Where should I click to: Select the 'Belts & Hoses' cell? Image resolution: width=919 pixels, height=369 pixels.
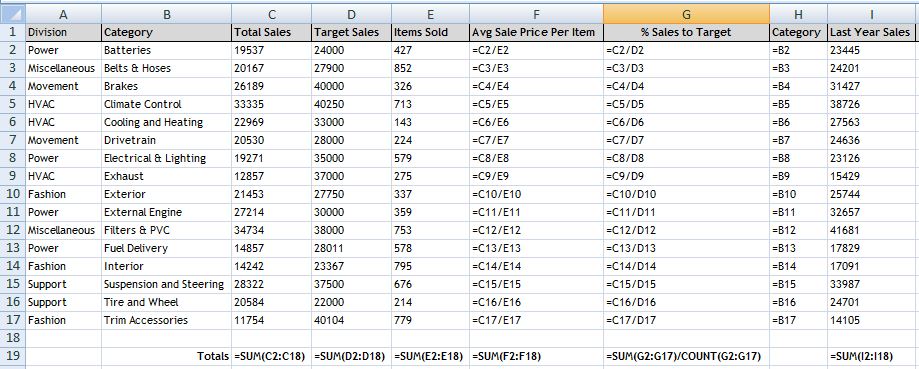(166, 69)
